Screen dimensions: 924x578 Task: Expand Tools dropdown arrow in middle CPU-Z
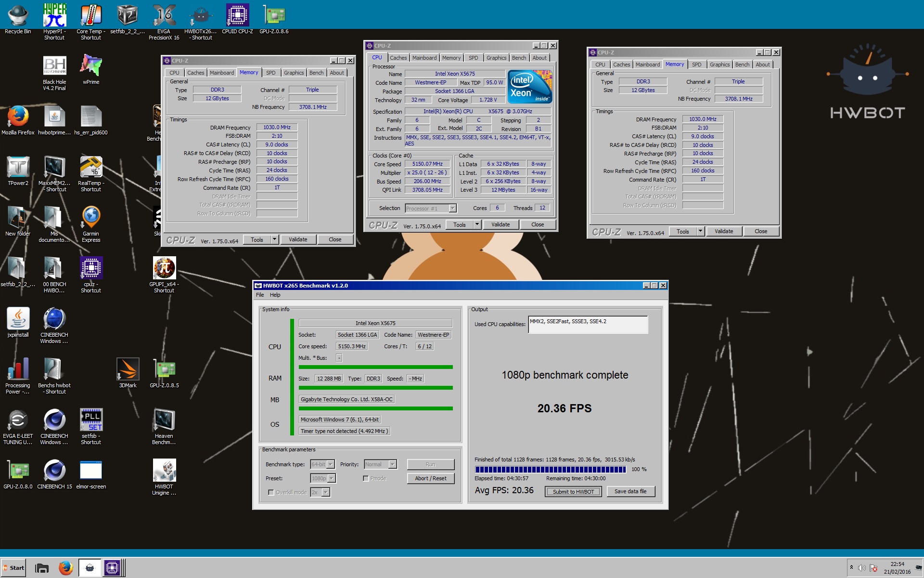click(x=477, y=224)
